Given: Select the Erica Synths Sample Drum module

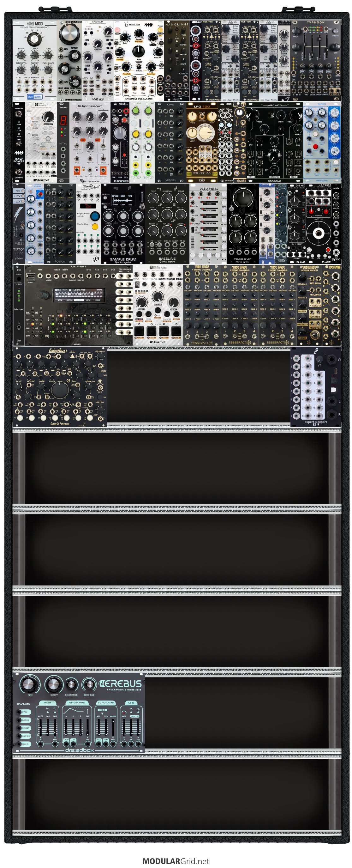Looking at the screenshot, I should coord(123,224).
